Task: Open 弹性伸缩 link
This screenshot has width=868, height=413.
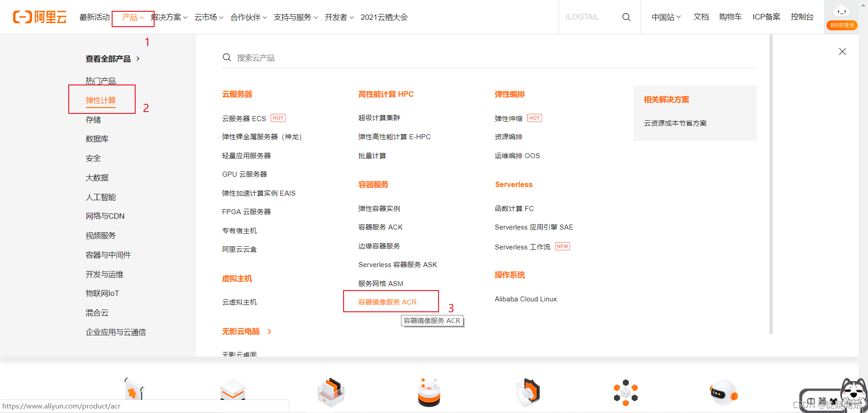Action: coord(509,118)
